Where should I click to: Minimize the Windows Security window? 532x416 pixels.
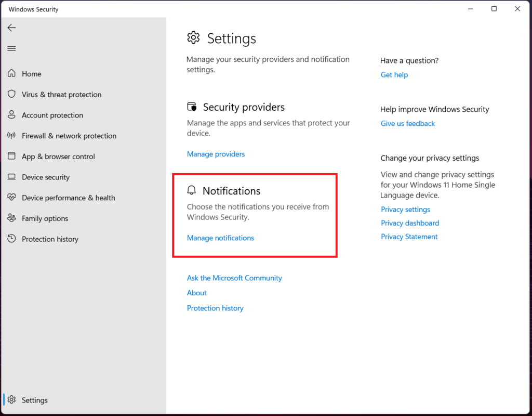(x=470, y=9)
